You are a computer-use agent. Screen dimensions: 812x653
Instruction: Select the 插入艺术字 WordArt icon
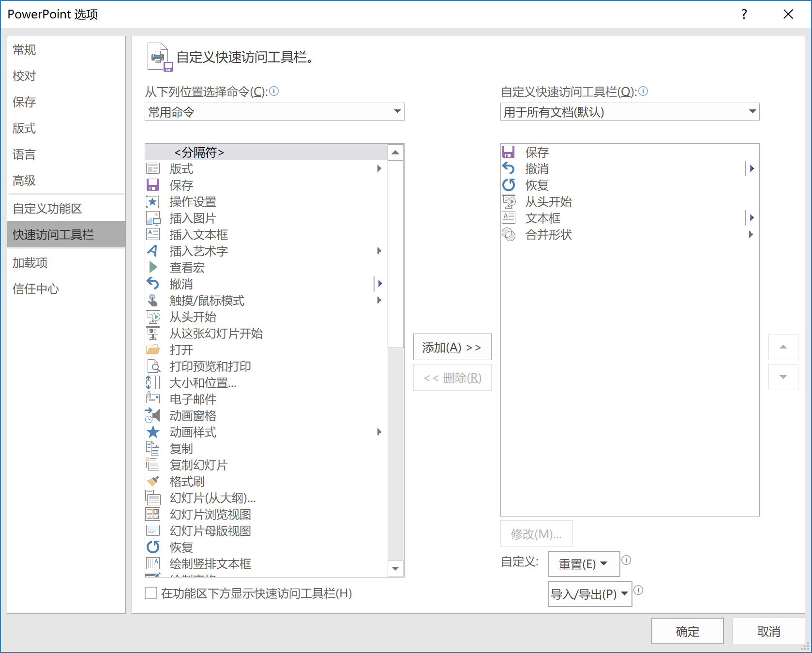pyautogui.click(x=153, y=251)
